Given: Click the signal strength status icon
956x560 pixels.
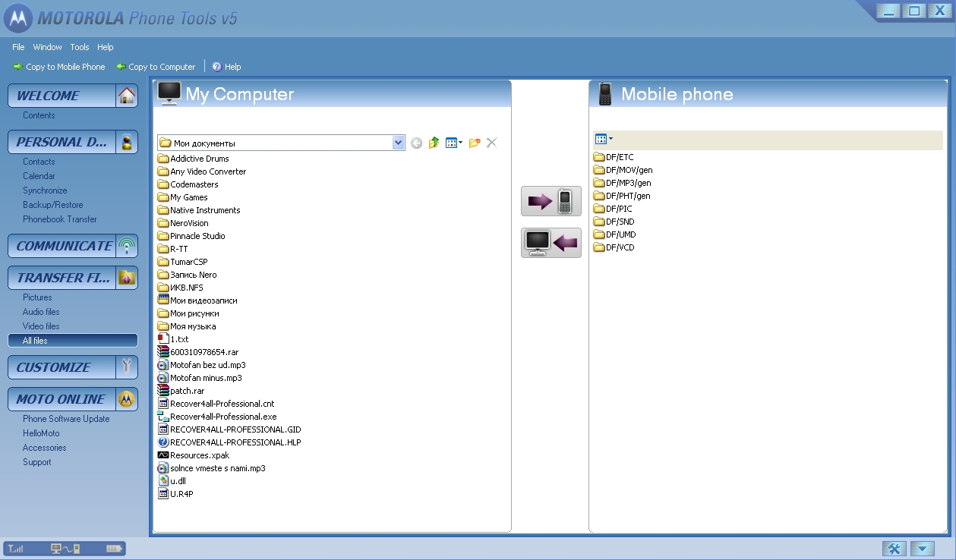Looking at the screenshot, I should coord(16,549).
